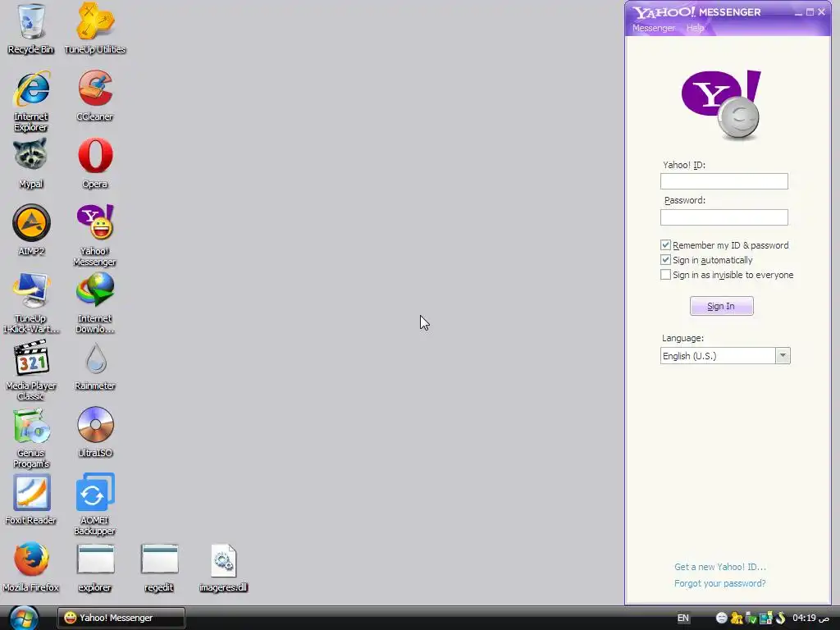
Task: Click the Yahoo! Messenger taskbar button
Action: point(121,618)
